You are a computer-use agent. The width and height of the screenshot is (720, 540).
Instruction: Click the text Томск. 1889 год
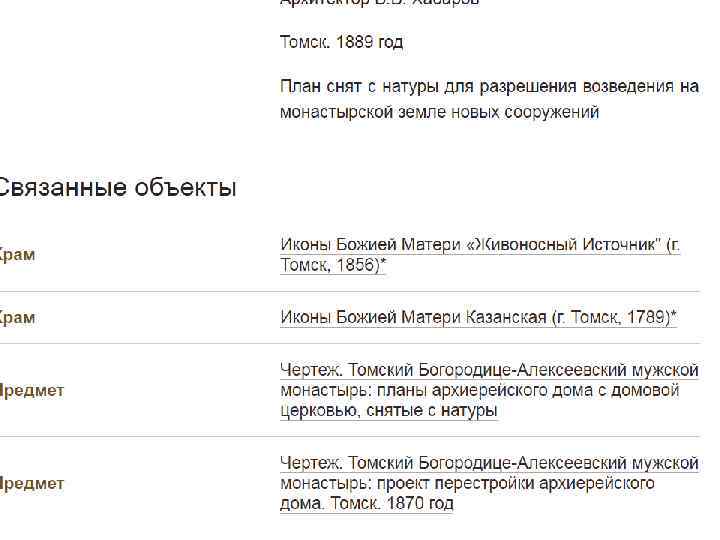341,43
